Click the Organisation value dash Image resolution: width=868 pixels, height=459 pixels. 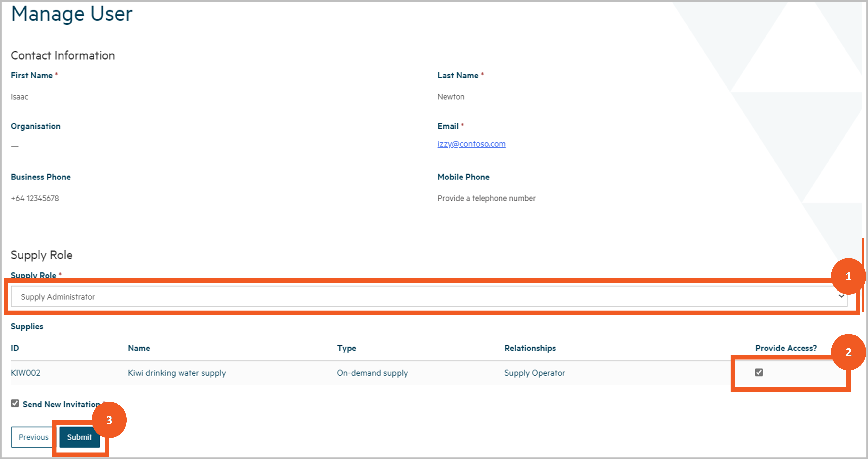[x=15, y=146]
